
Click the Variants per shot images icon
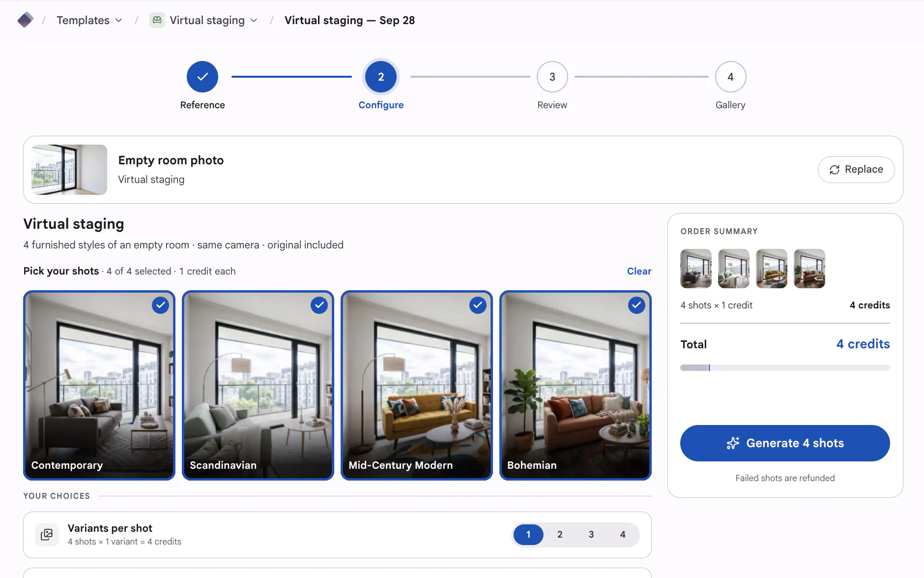tap(47, 535)
